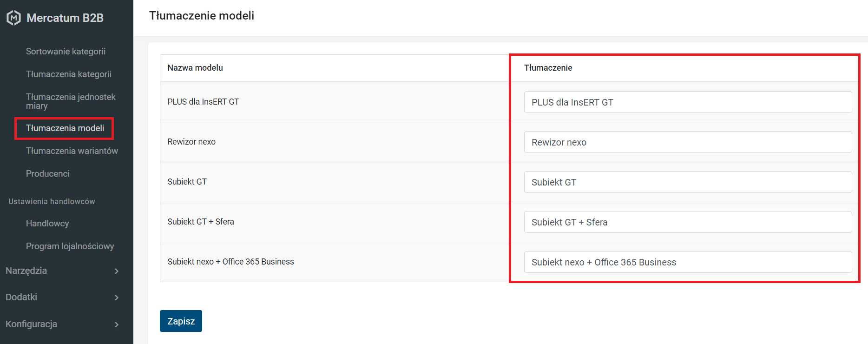Save translations with Zapisz button
The height and width of the screenshot is (344, 868).
pyautogui.click(x=181, y=321)
